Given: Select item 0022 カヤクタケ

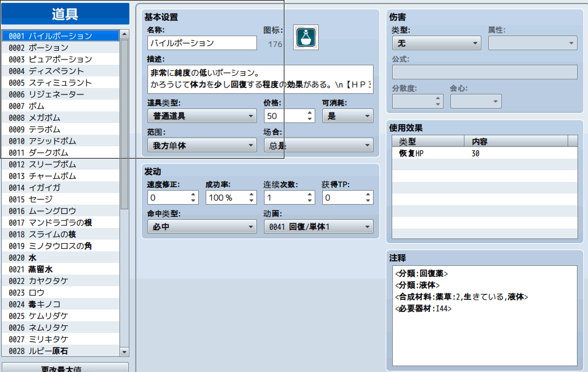Looking at the screenshot, I should (x=61, y=281).
